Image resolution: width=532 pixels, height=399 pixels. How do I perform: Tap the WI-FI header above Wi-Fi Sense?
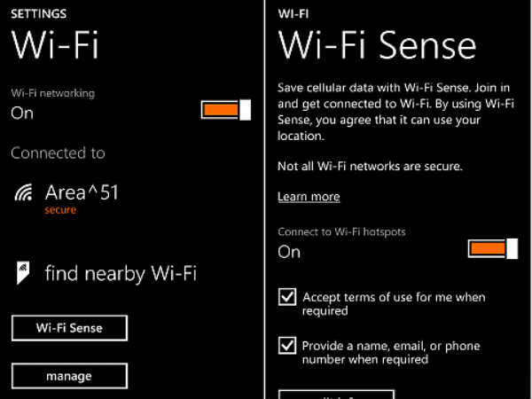pos(293,14)
